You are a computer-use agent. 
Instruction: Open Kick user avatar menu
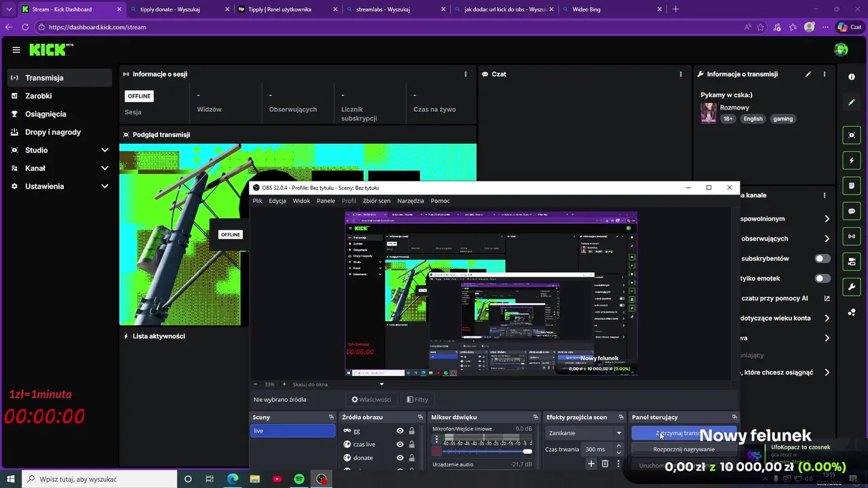click(x=841, y=49)
